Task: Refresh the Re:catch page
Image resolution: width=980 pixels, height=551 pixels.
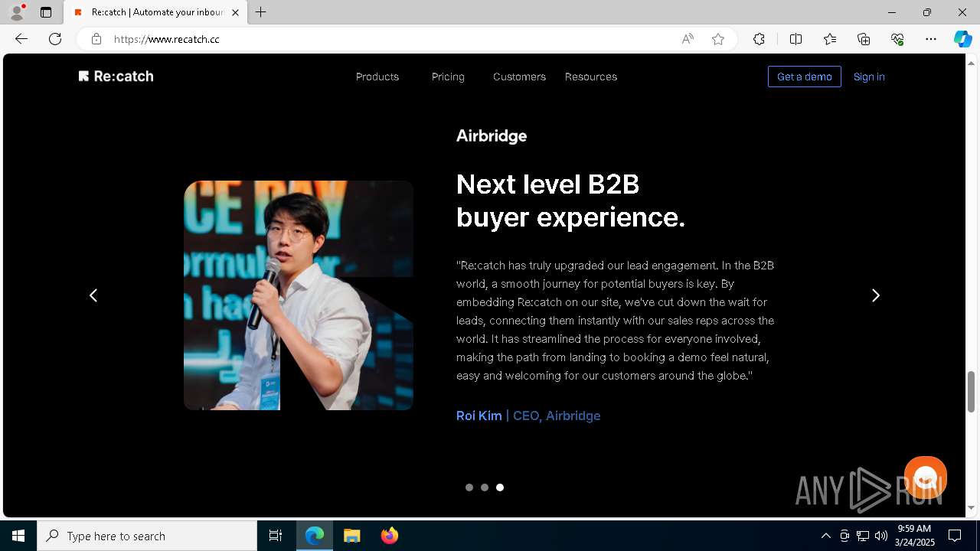Action: coord(55,39)
